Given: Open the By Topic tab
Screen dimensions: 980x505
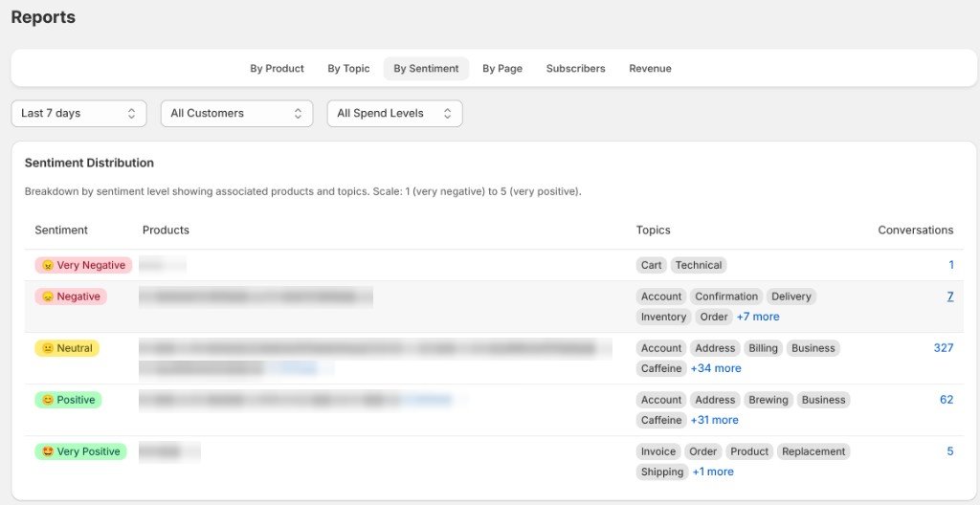Looking at the screenshot, I should pos(348,69).
